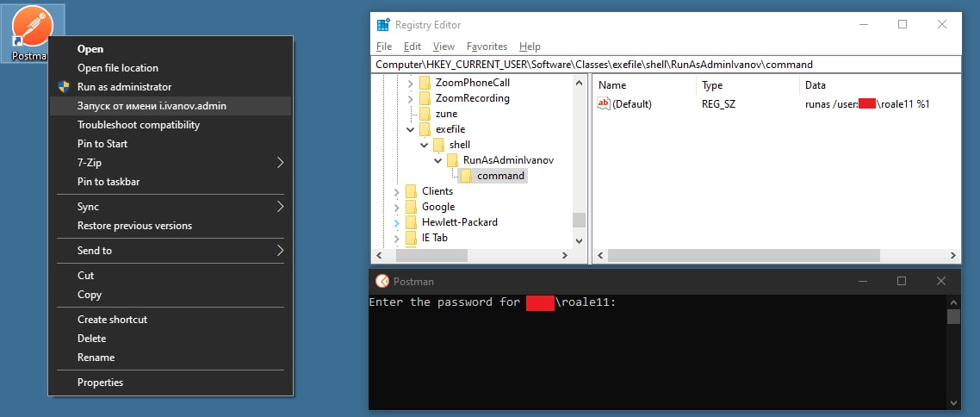Open the File menu in Registry Editor
The image size is (980, 417).
[x=384, y=47]
